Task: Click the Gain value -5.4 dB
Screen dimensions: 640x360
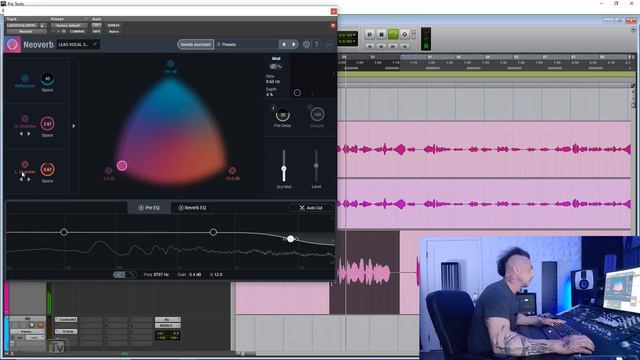Action: [x=194, y=275]
